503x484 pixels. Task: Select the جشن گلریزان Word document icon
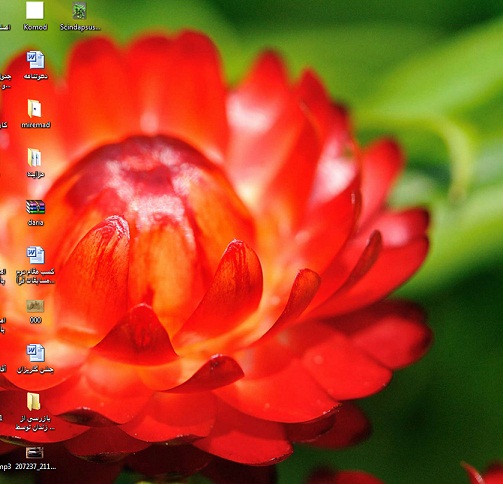(35, 353)
